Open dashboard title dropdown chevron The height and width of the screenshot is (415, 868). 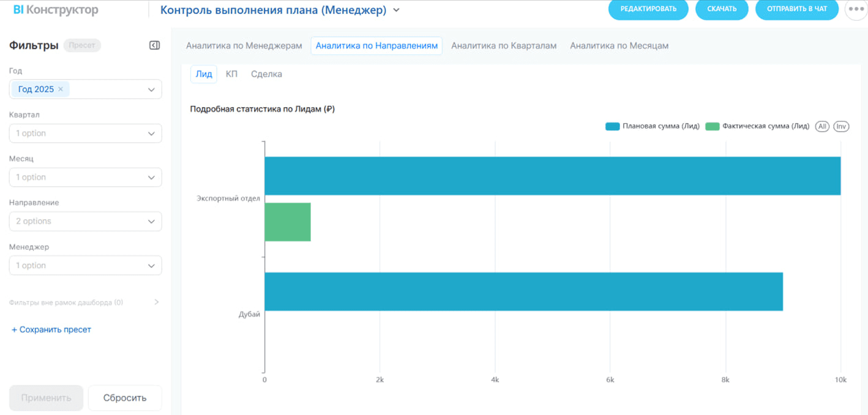click(x=396, y=10)
